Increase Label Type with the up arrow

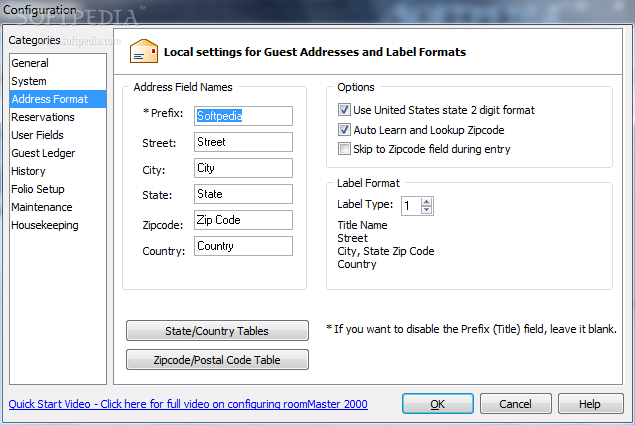point(426,201)
